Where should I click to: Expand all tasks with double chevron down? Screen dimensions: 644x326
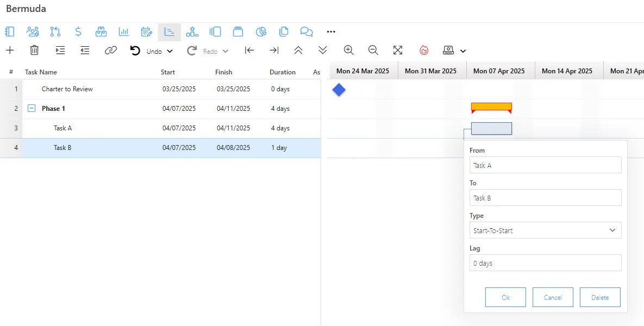323,50
